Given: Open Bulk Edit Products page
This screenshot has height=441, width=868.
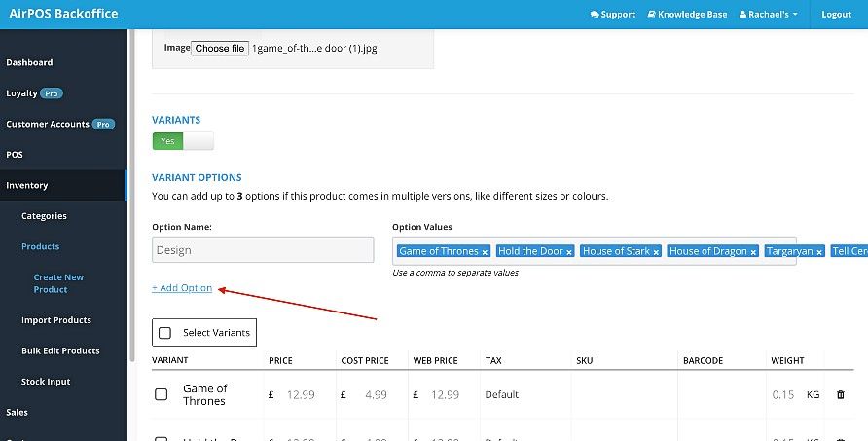Looking at the screenshot, I should pos(60,350).
